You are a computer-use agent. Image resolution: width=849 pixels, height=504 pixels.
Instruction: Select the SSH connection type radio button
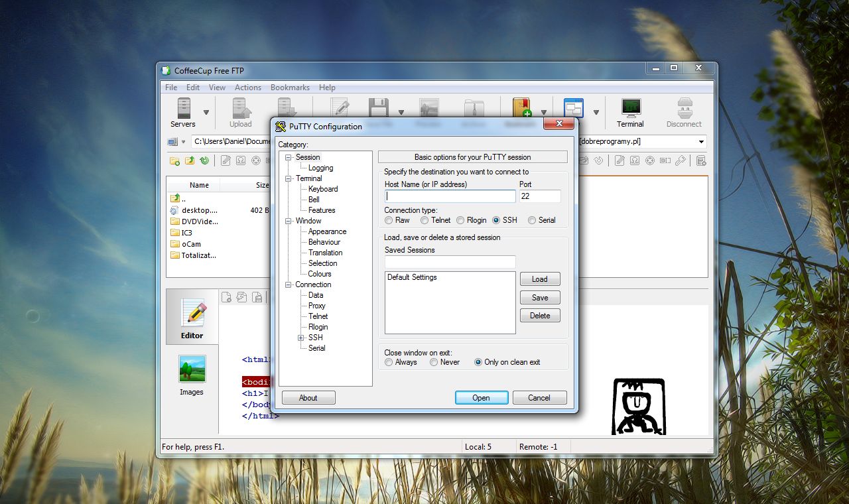click(x=496, y=220)
